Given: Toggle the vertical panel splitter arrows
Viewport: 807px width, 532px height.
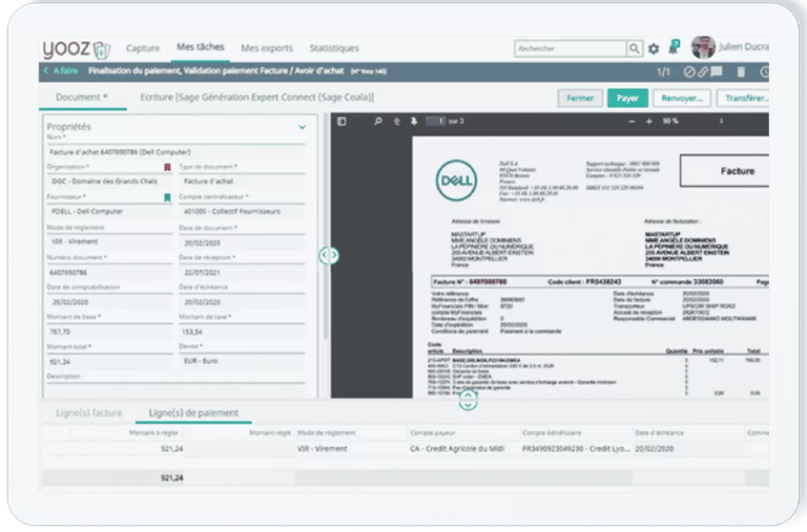Looking at the screenshot, I should click(x=329, y=255).
